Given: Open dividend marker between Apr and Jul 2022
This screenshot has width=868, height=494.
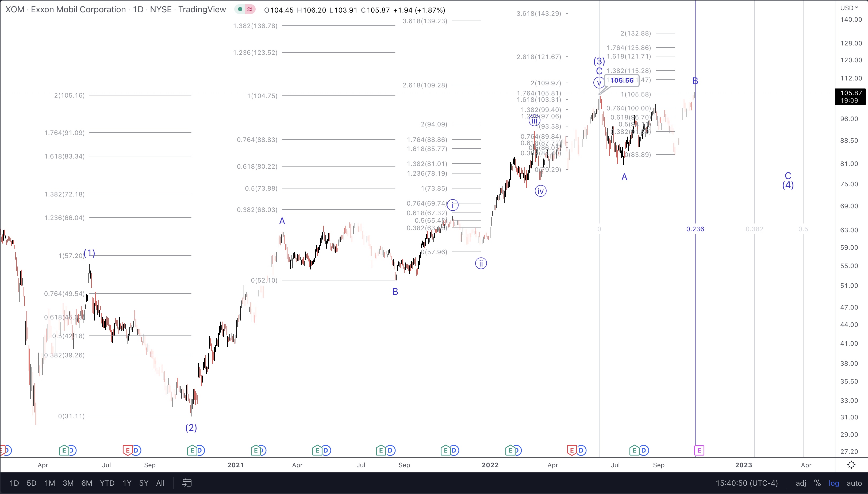Looking at the screenshot, I should tap(581, 450).
